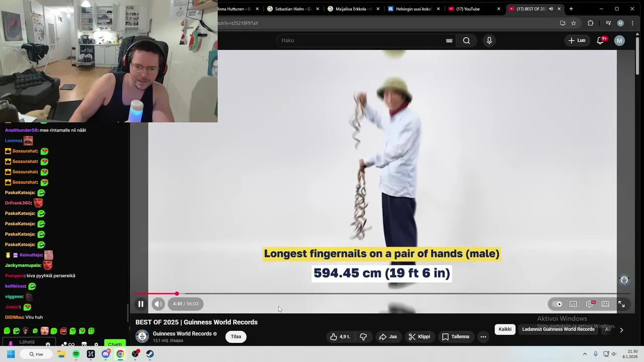The width and height of the screenshot is (644, 362).
Task: Open taskbar clock showing 21.50
Action: (x=630, y=354)
